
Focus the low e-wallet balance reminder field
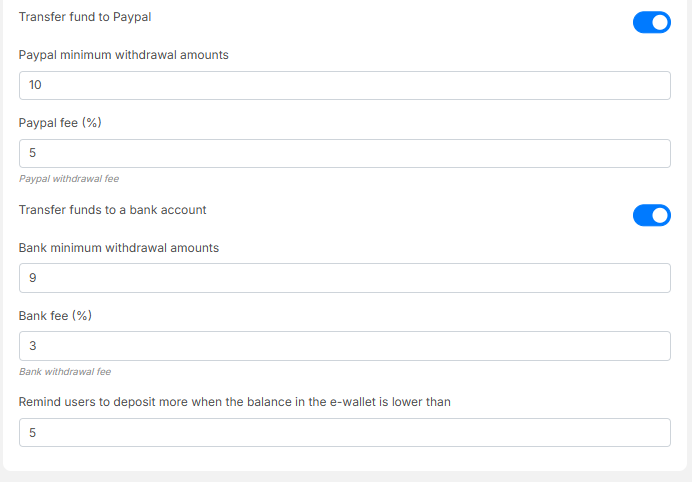point(344,432)
